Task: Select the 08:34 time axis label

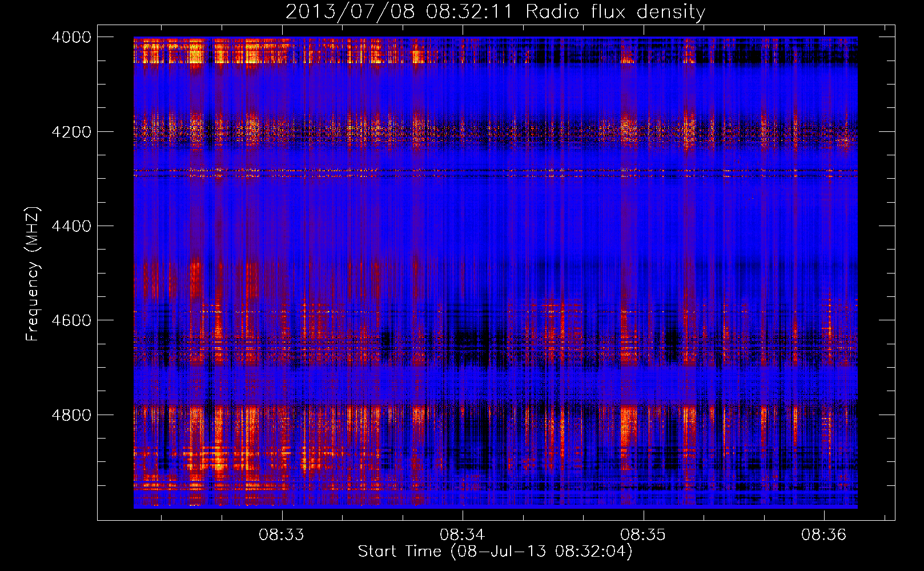Action: click(x=463, y=535)
